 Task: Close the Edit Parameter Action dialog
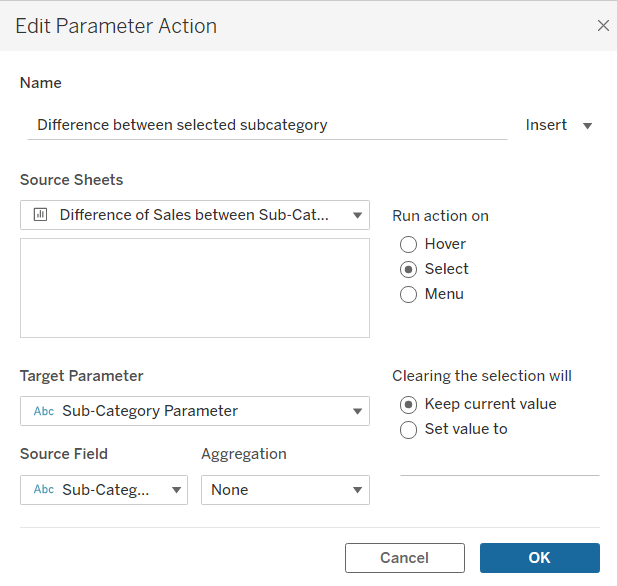click(603, 26)
